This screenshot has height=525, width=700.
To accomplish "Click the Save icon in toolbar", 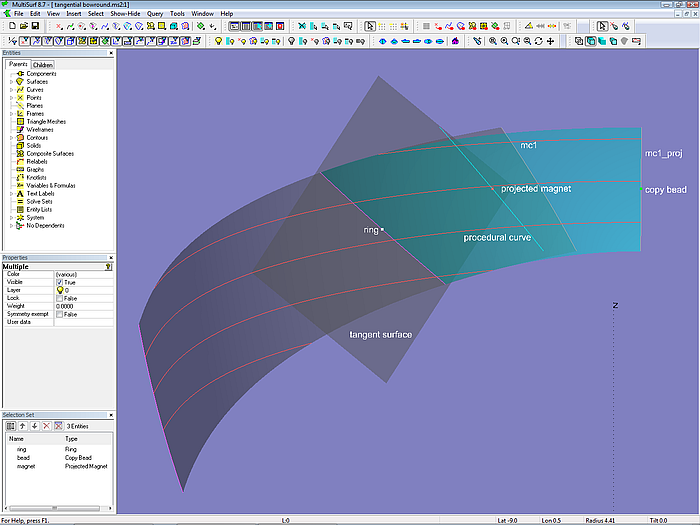I will click(36, 26).
